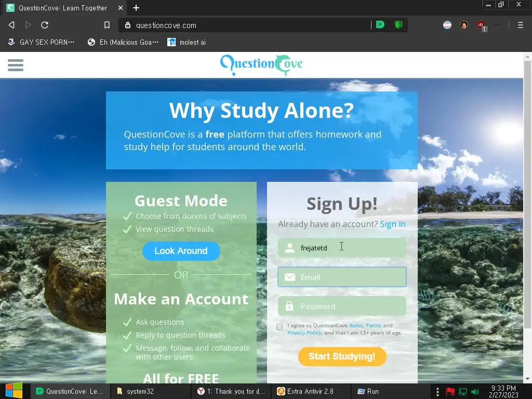Open the taskbar clock showing 9:33 PM
The width and height of the screenshot is (532, 399).
tap(503, 392)
